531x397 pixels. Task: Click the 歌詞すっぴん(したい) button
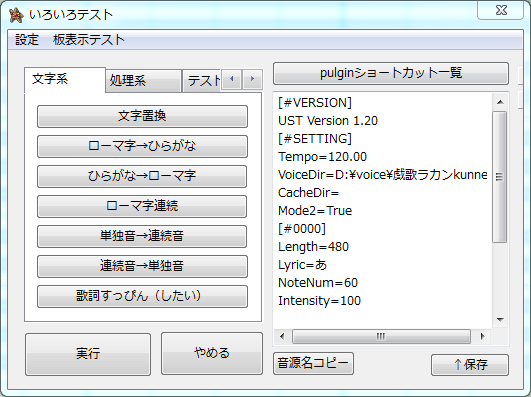pyautogui.click(x=142, y=296)
